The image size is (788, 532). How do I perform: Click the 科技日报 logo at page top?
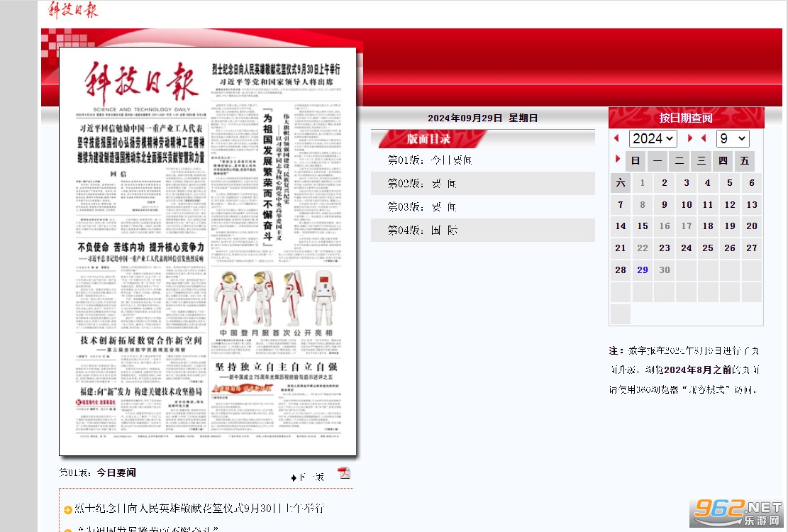tap(73, 9)
